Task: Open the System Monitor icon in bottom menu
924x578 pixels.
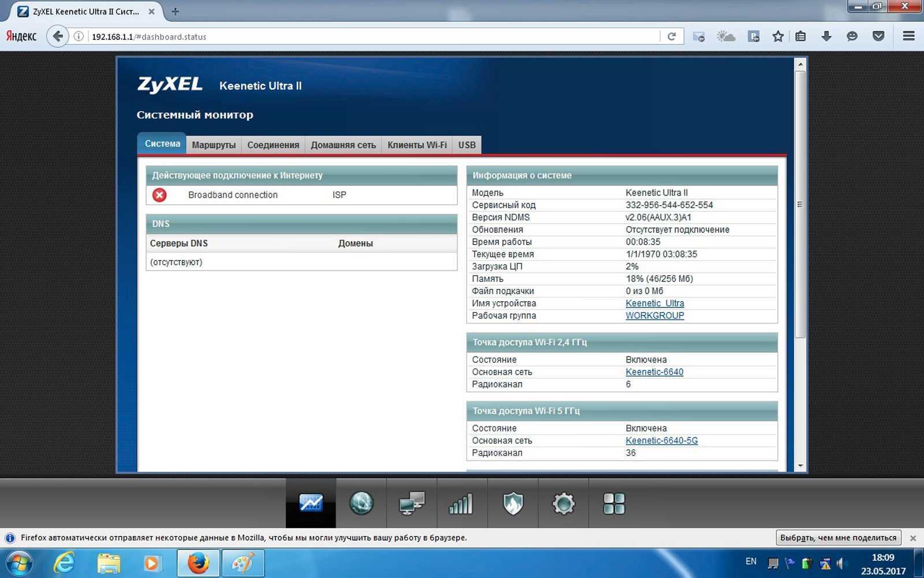Action: point(311,503)
